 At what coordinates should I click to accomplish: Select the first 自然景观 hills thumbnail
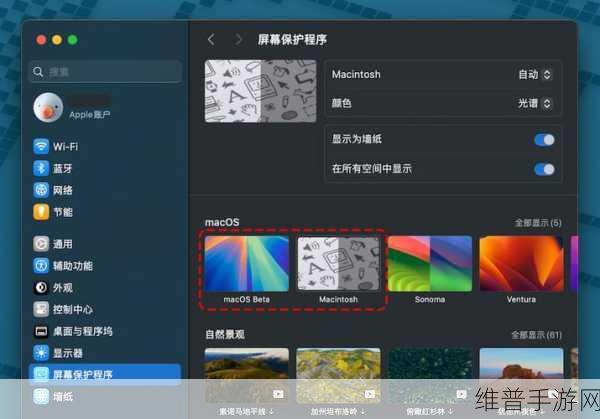pyautogui.click(x=247, y=375)
